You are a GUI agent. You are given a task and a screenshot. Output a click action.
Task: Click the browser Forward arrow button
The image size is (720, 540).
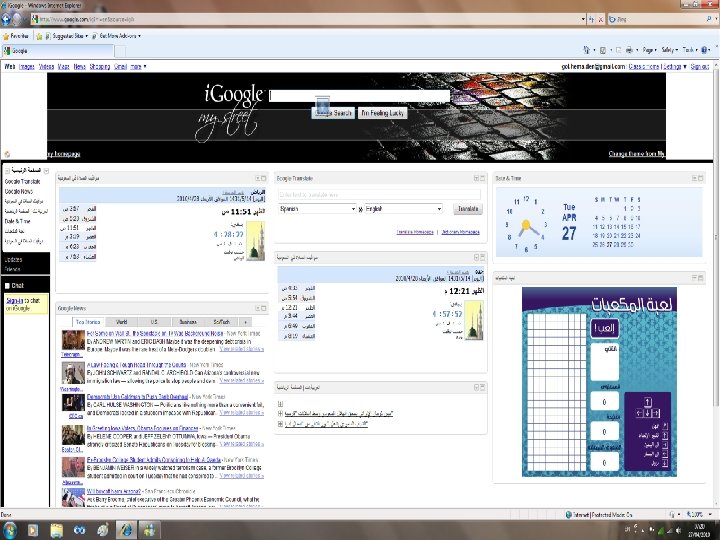point(18,19)
